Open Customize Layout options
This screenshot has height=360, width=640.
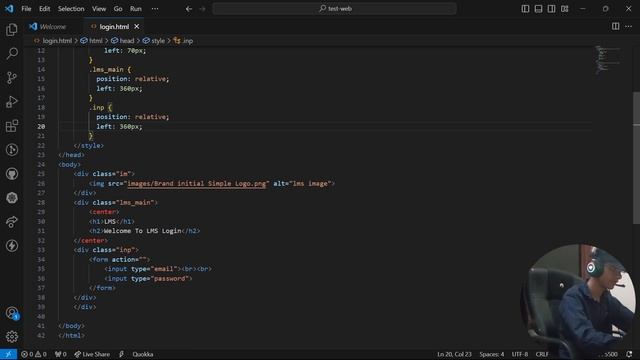pyautogui.click(x=564, y=9)
